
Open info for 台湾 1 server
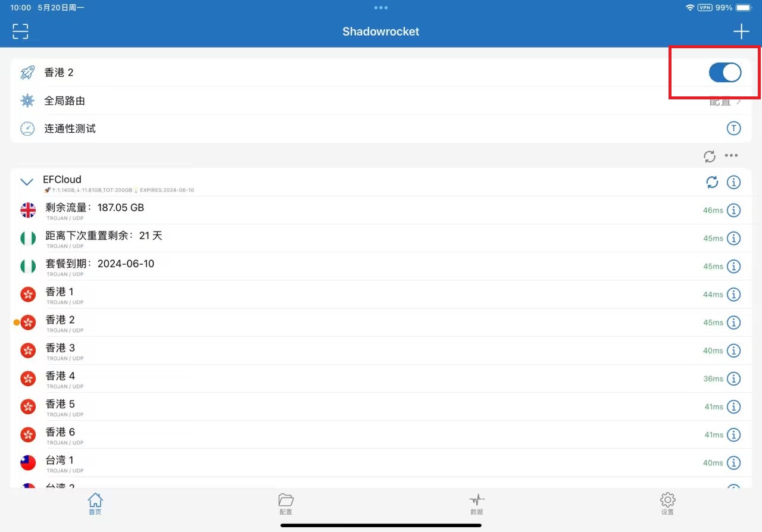(x=733, y=463)
